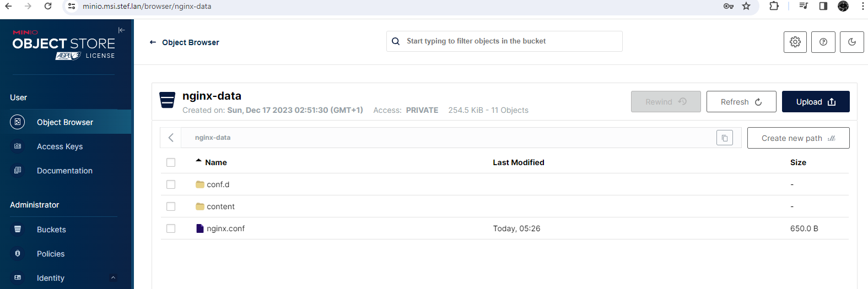This screenshot has height=289, width=868.
Task: Open Access Keys in sidebar
Action: click(60, 146)
